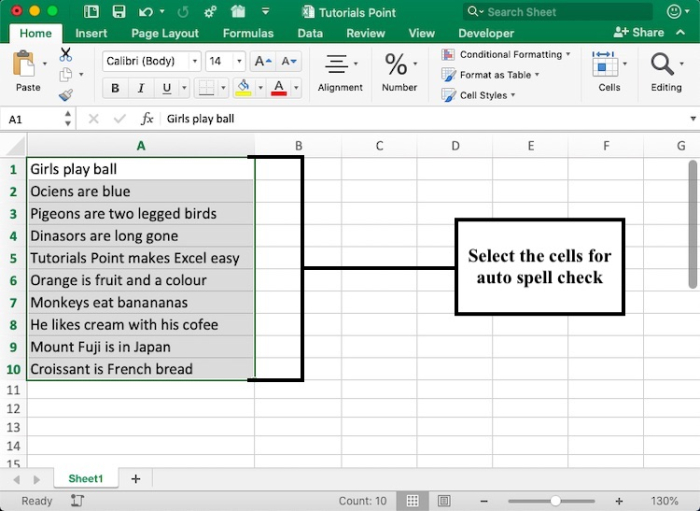Click the Number format percent icon

pyautogui.click(x=397, y=66)
